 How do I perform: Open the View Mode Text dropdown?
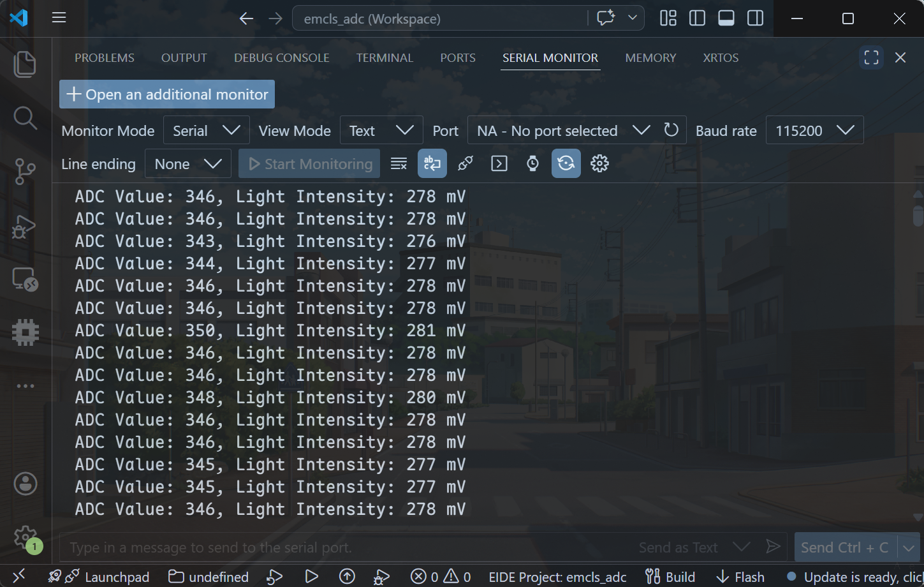pos(381,130)
